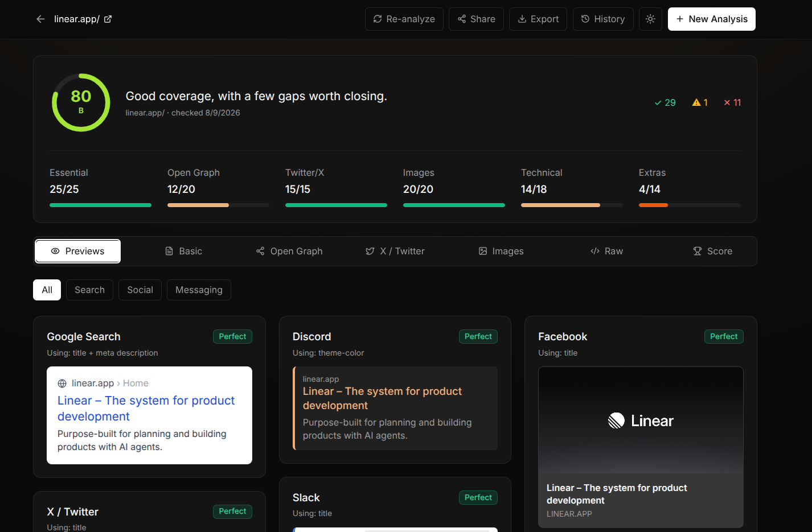Click the globe icon in Google preview

[x=62, y=383]
